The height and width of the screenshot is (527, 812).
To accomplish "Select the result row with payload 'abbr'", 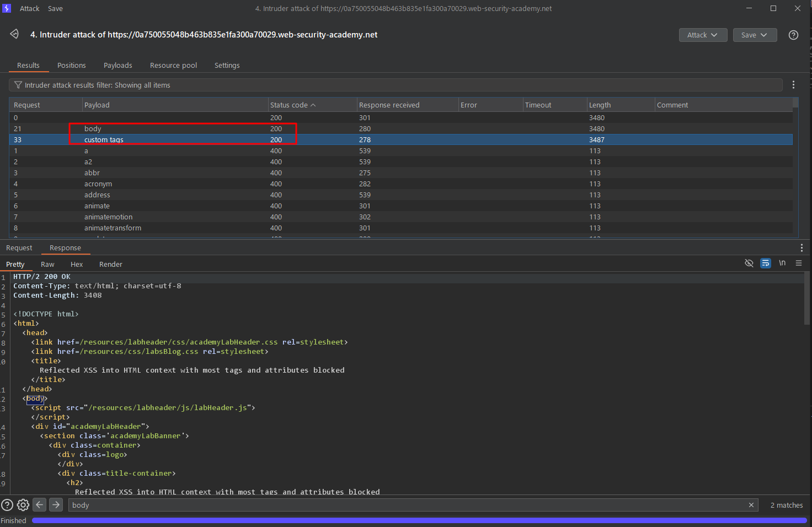I will pos(401,173).
